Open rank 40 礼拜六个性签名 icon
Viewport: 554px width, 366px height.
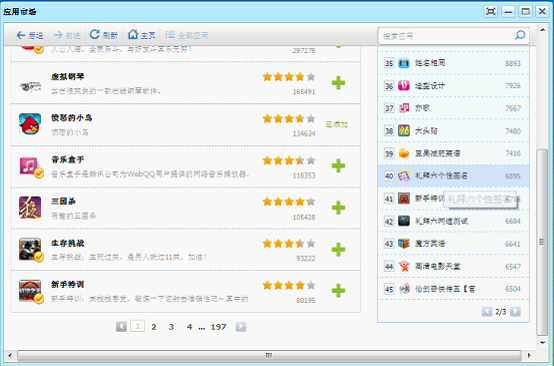click(x=404, y=176)
